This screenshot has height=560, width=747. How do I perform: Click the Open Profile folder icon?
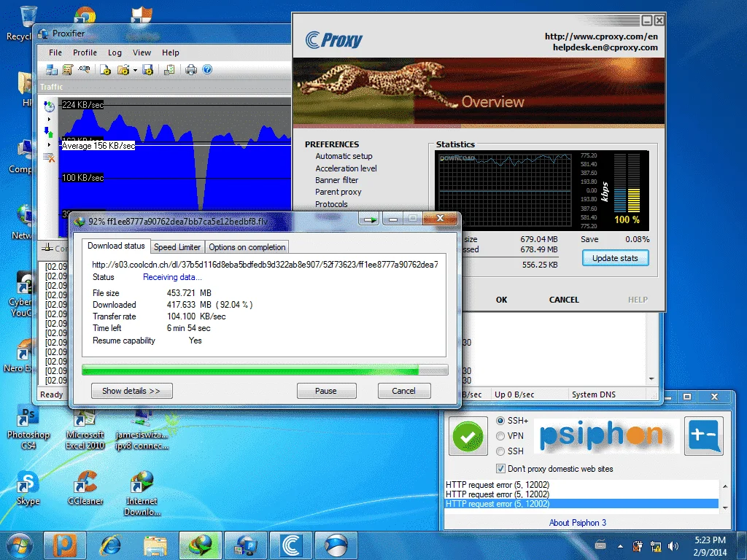click(x=123, y=70)
